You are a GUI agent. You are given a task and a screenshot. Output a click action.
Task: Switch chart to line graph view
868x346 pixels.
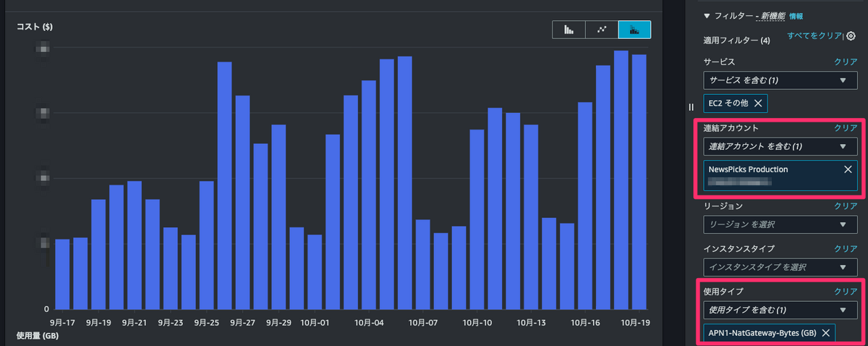(x=602, y=30)
